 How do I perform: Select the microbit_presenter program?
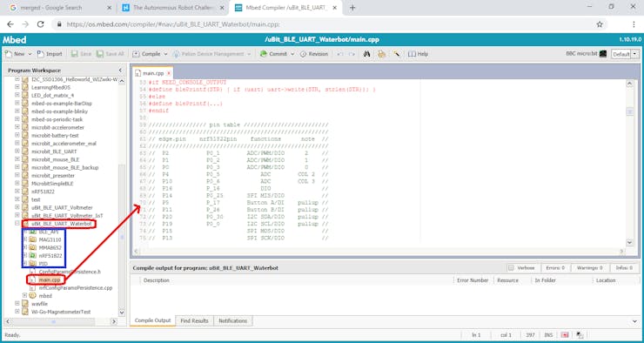click(53, 175)
